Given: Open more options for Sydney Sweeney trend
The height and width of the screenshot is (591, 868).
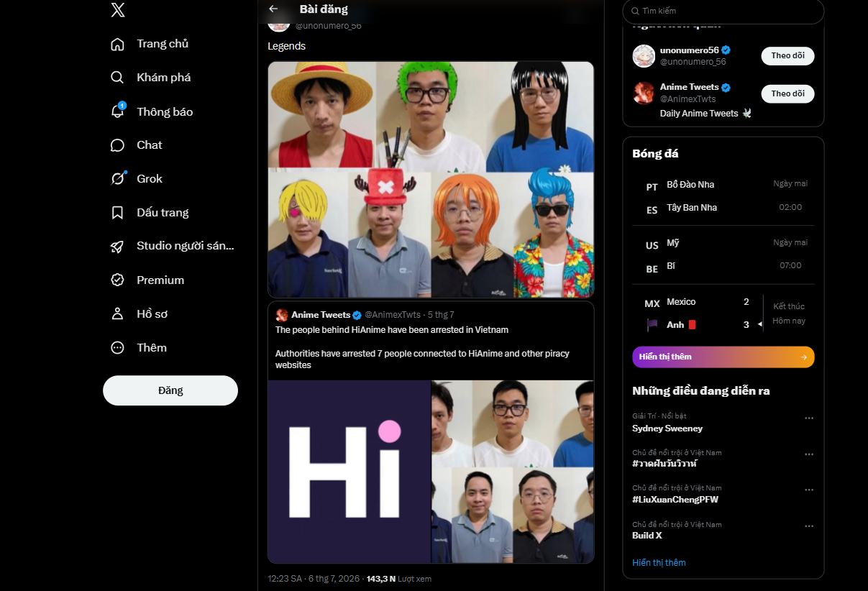Looking at the screenshot, I should point(809,418).
